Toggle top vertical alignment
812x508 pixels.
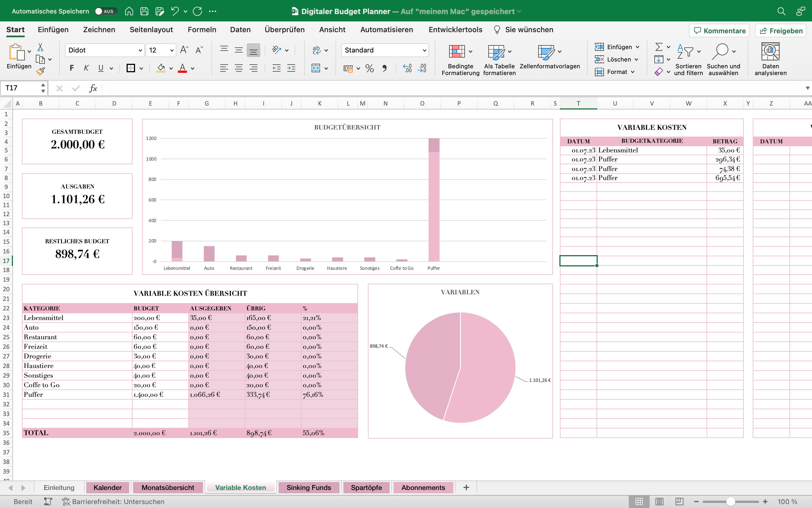[x=224, y=50]
